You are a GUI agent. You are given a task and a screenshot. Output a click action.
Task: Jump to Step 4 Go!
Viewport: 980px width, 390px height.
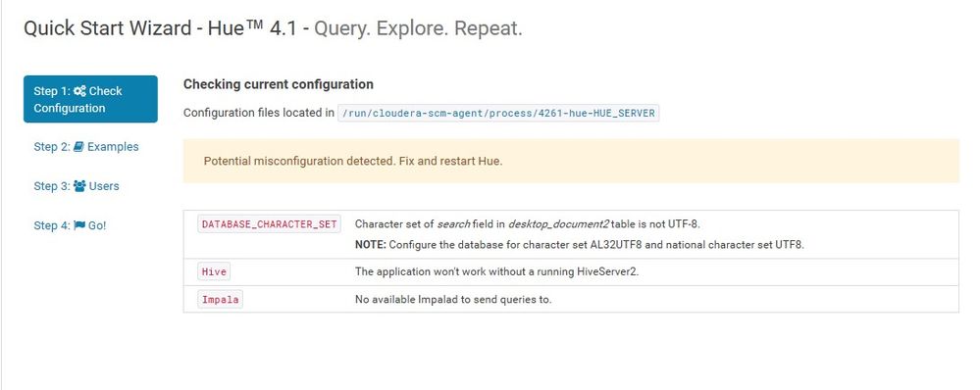70,225
